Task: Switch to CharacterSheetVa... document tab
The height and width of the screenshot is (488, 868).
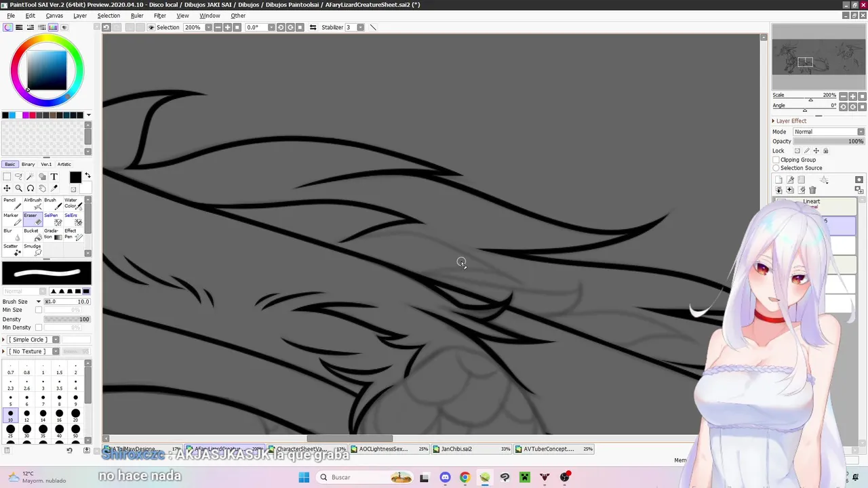Action: [308, 449]
